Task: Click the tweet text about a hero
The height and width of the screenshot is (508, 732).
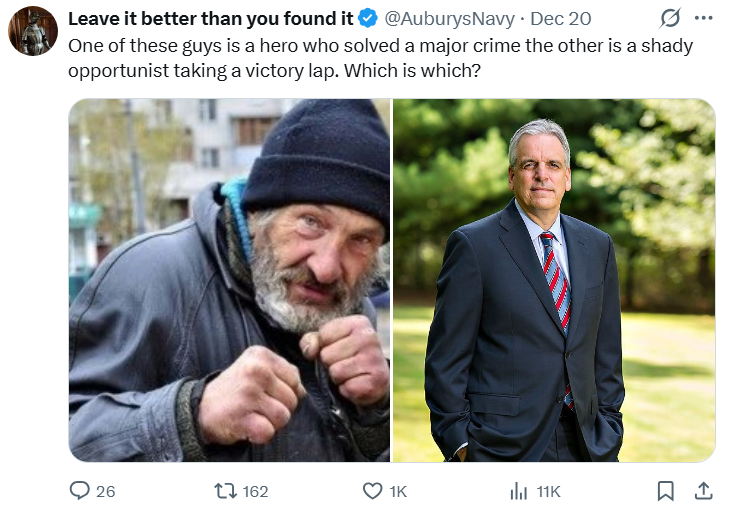Action: point(380,58)
